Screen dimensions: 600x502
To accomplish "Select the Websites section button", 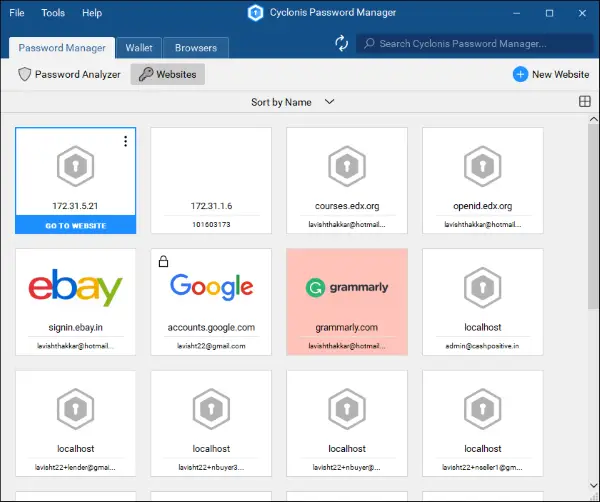I will point(168,74).
